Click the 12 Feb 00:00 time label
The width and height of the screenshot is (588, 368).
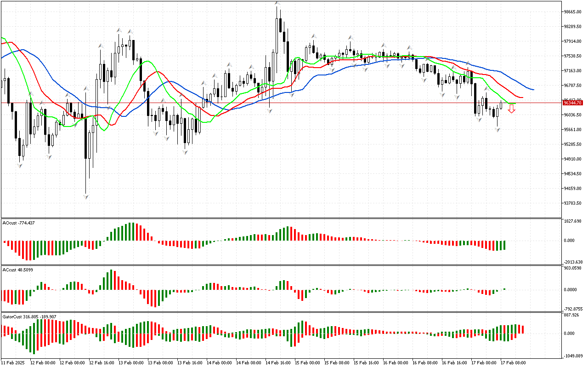(43, 363)
